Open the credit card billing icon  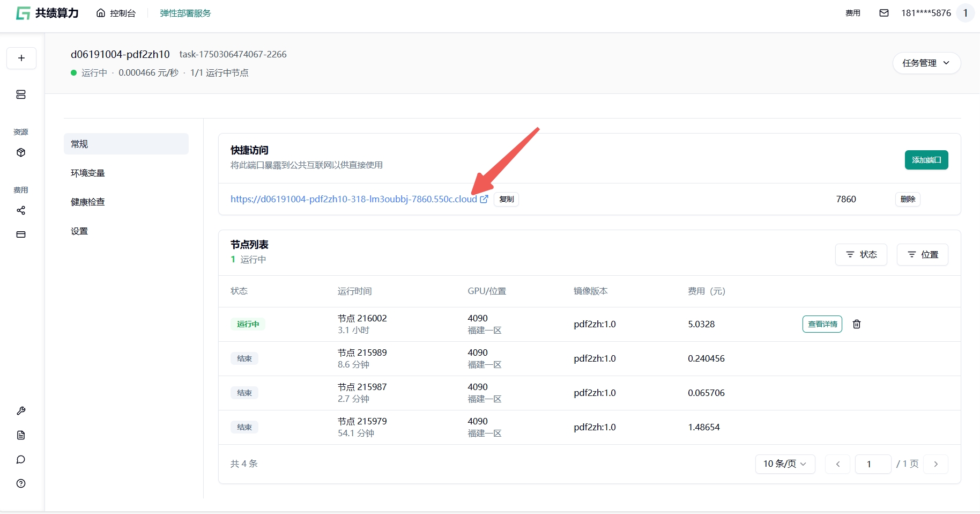[21, 234]
